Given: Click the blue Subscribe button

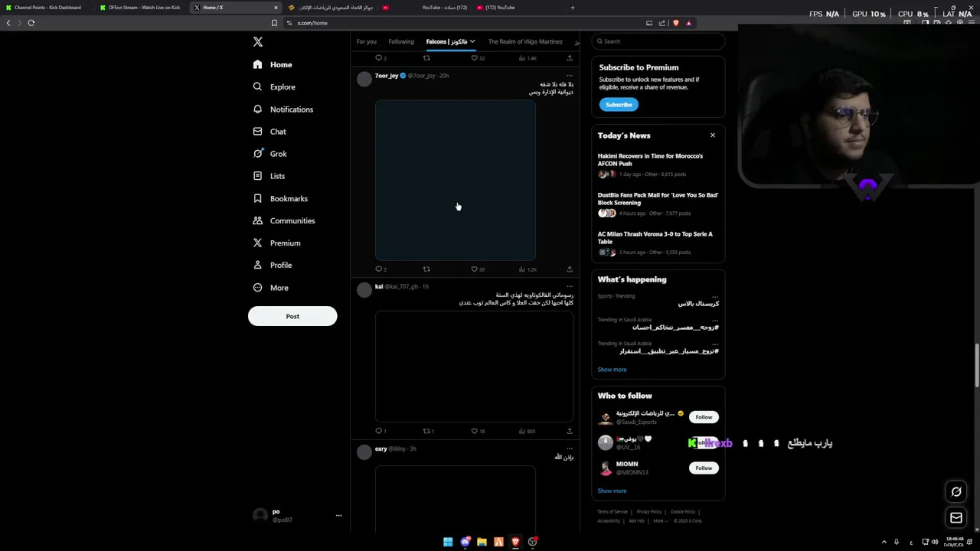Looking at the screenshot, I should 619,105.
